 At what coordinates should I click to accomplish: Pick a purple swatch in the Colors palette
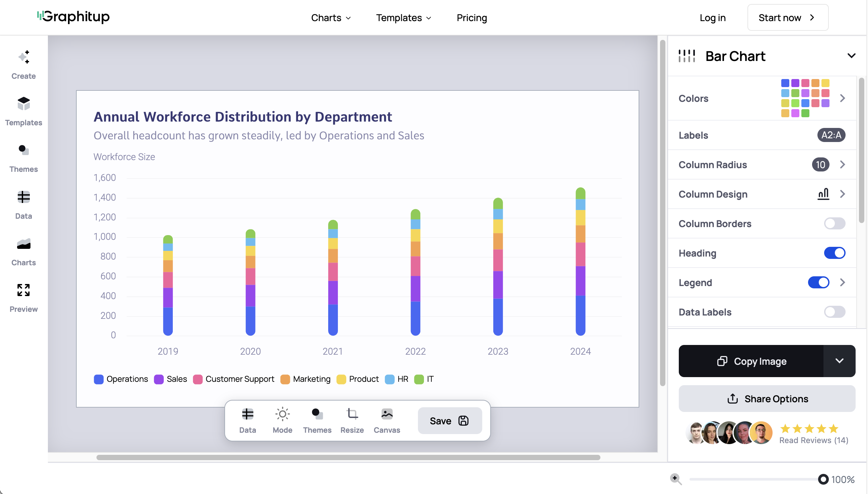795,82
